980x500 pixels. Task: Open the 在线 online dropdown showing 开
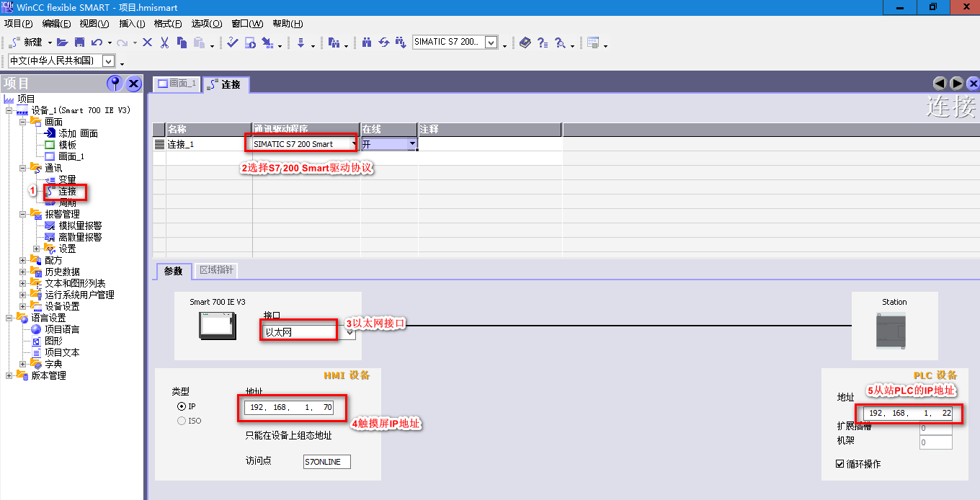point(412,144)
